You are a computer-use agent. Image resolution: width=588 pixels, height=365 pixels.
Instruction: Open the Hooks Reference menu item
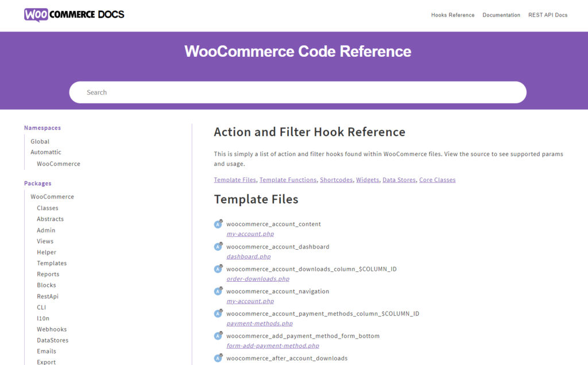click(452, 15)
